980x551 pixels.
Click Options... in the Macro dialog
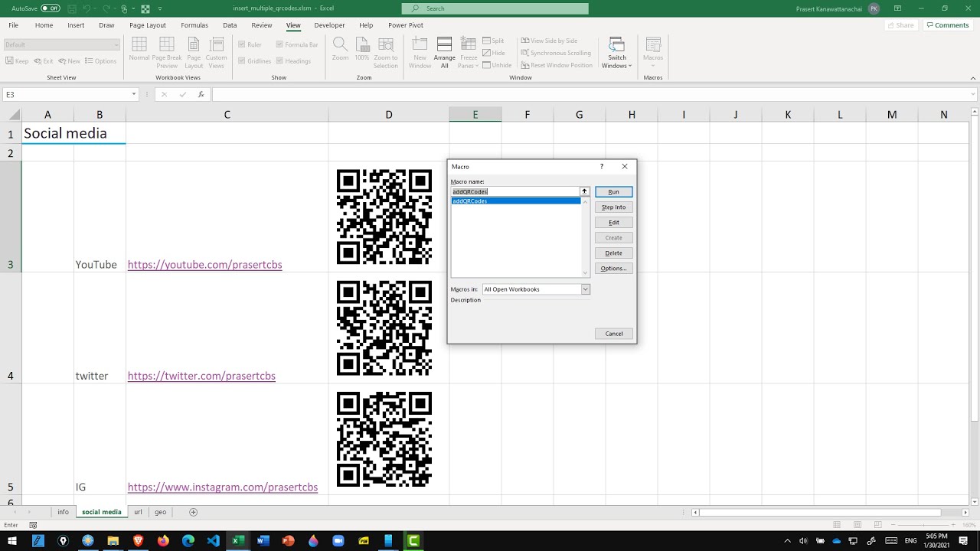[x=614, y=269]
